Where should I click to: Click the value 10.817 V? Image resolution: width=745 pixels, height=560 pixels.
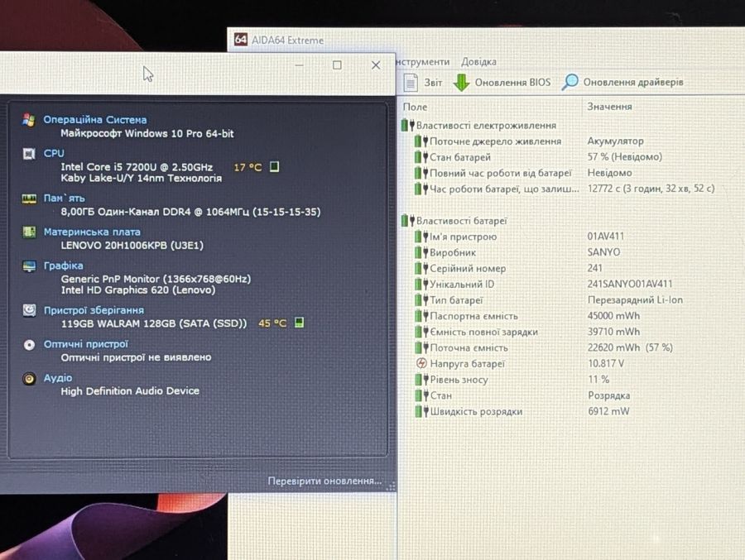[606, 363]
